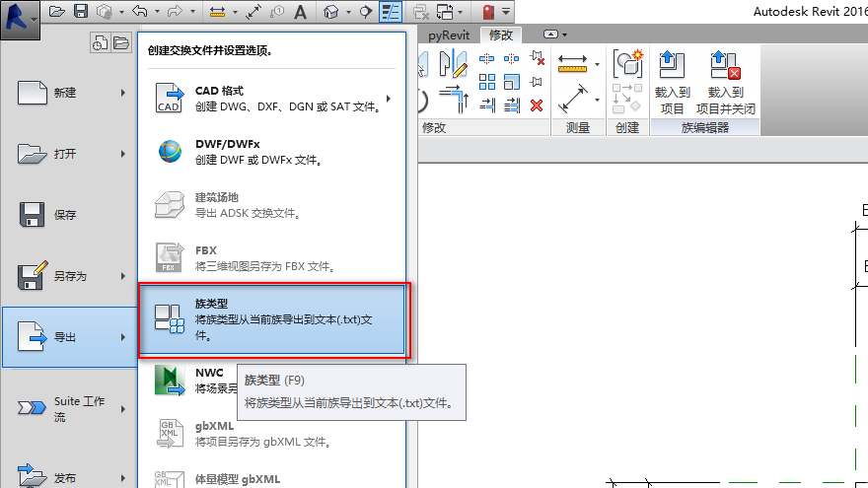Click the Close Hidden Windows icon

click(x=421, y=11)
